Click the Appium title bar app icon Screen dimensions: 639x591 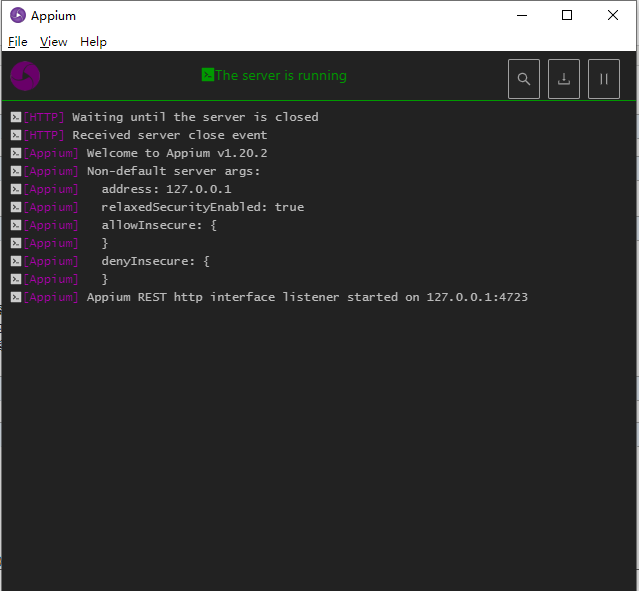[18, 15]
